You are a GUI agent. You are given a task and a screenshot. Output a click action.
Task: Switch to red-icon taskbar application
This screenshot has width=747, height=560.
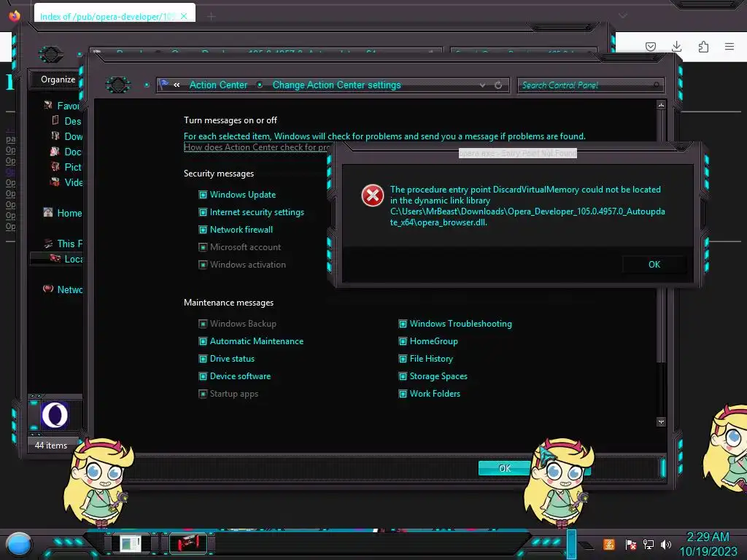coord(188,543)
